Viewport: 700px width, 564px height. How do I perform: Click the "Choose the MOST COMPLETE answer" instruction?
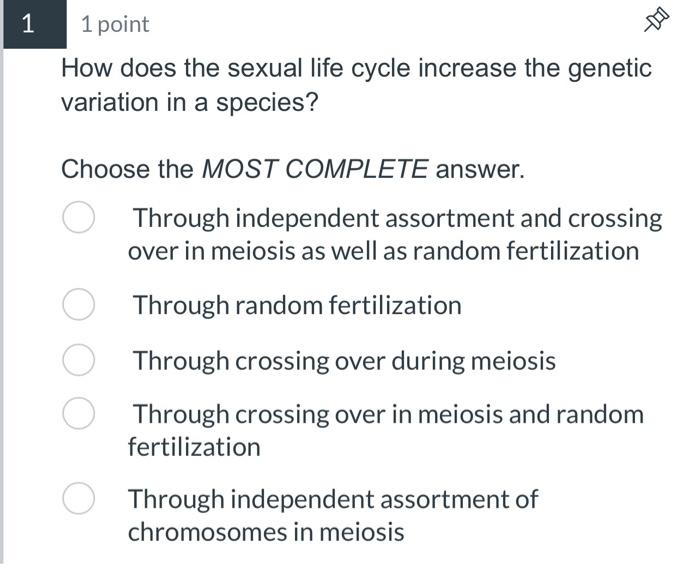292,169
